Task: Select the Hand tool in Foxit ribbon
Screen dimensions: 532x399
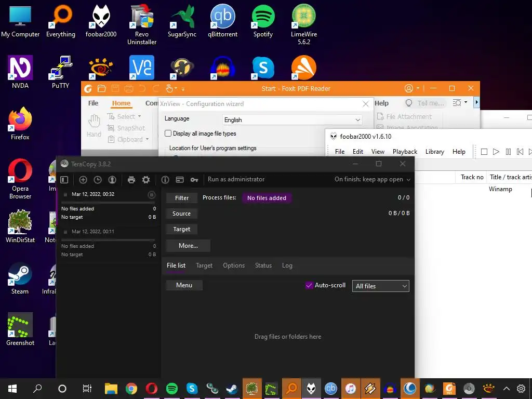Action: coord(94,126)
